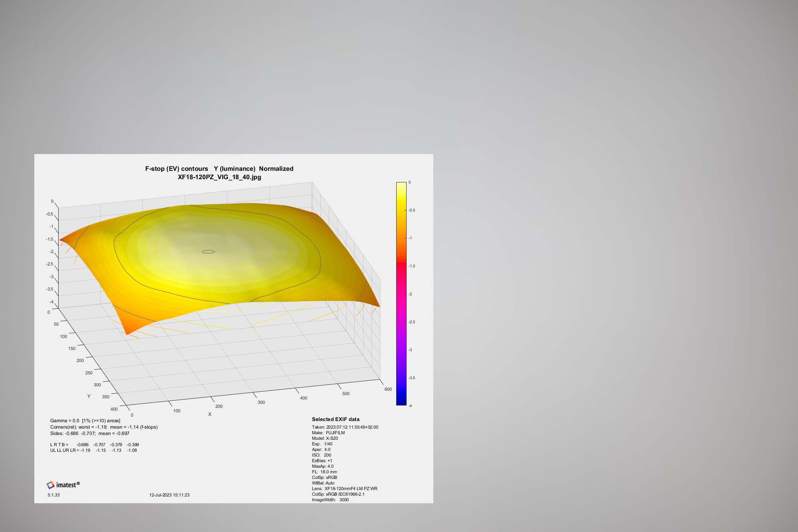Click the 'Model: X-S20' EXIF entry
Image resolution: width=798 pixels, height=532 pixels.
click(x=325, y=438)
